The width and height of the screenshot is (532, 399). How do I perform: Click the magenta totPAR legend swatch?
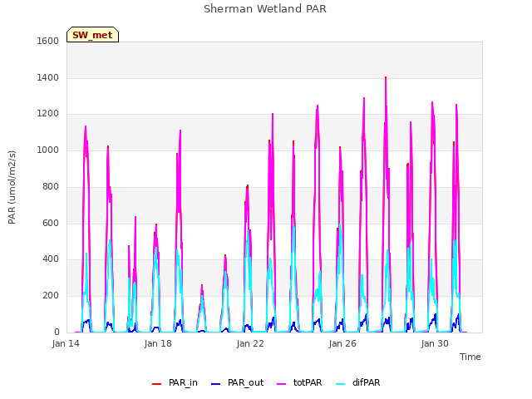coord(281,383)
